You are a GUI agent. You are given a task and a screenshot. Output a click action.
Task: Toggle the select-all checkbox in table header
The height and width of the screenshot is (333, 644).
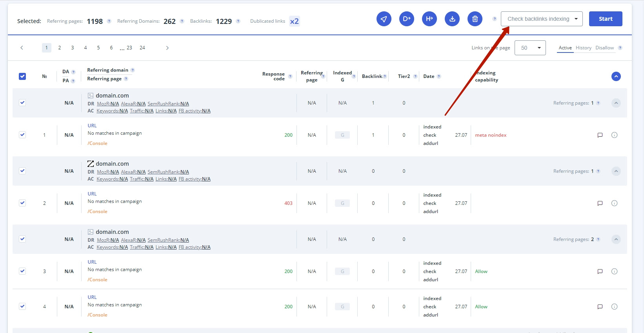[x=22, y=76]
